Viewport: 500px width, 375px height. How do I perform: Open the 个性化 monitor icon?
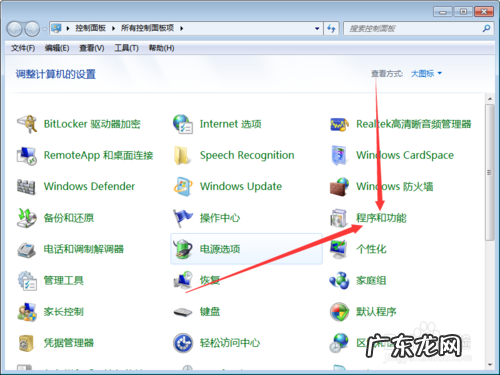[339, 249]
